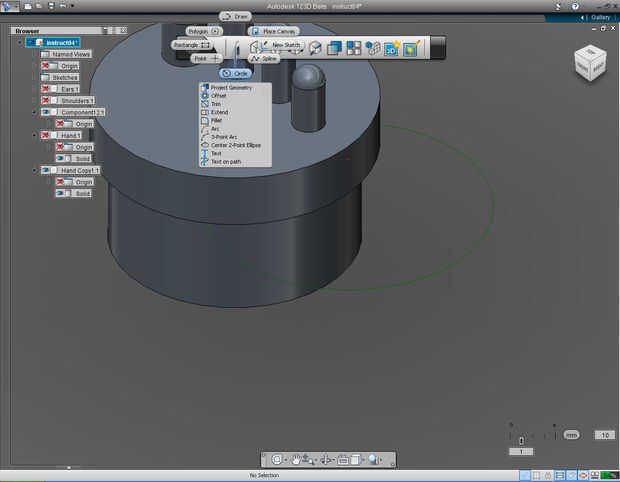
Task: Click the Draw button
Action: click(x=235, y=17)
